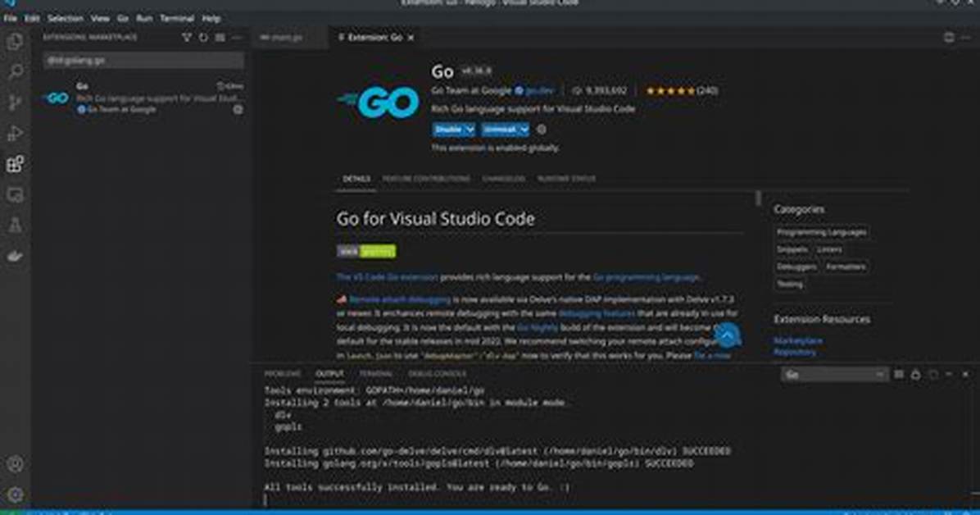The height and width of the screenshot is (515, 980).
Task: Click the extensions search input field
Action: tap(143, 61)
